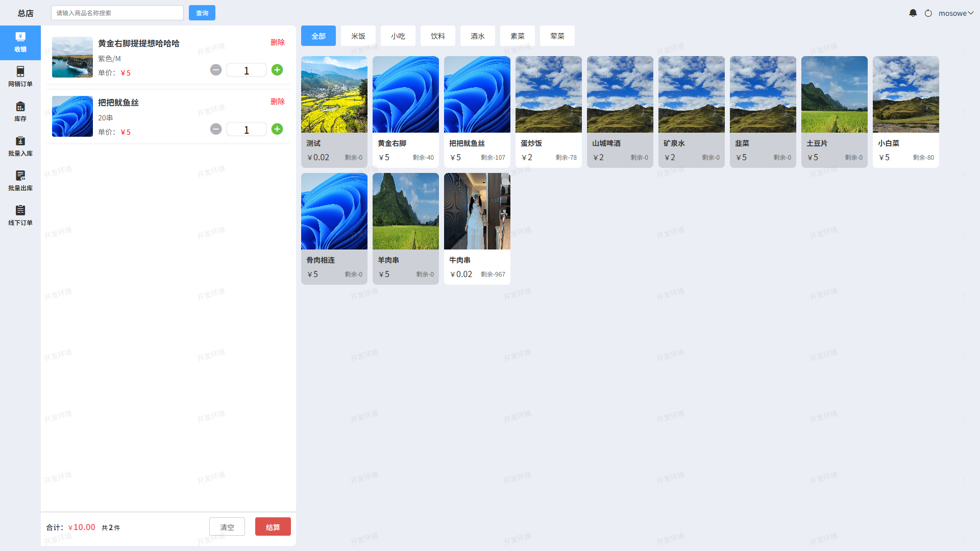Click cart thumbnail of 黄金右脚提提想哈哈哈

pos(72,57)
